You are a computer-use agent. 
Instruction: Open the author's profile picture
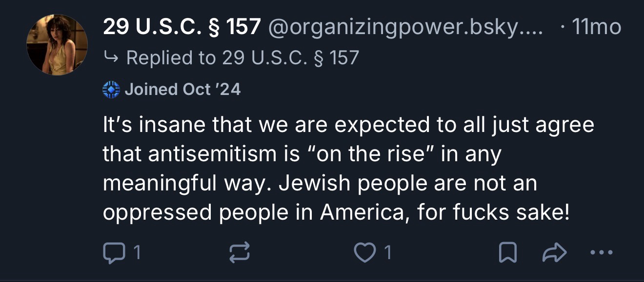coord(57,45)
